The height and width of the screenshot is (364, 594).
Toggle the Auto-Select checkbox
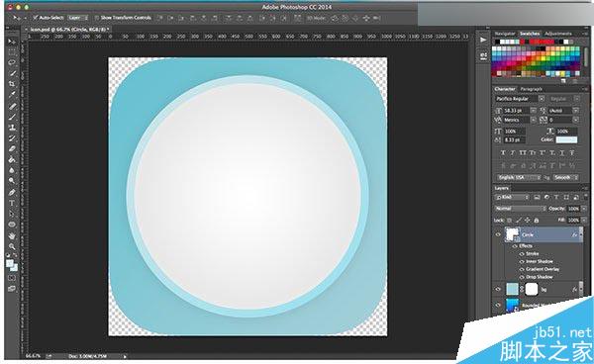36,18
